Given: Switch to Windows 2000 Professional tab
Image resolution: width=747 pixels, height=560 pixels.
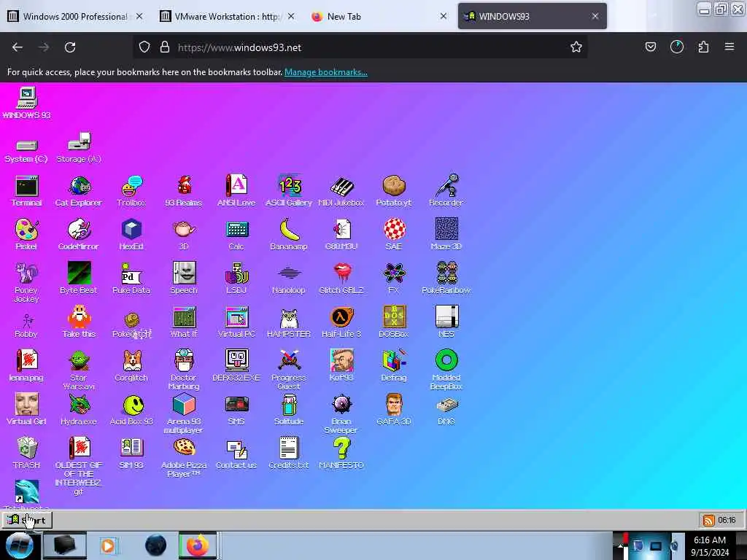Looking at the screenshot, I should point(75,16).
